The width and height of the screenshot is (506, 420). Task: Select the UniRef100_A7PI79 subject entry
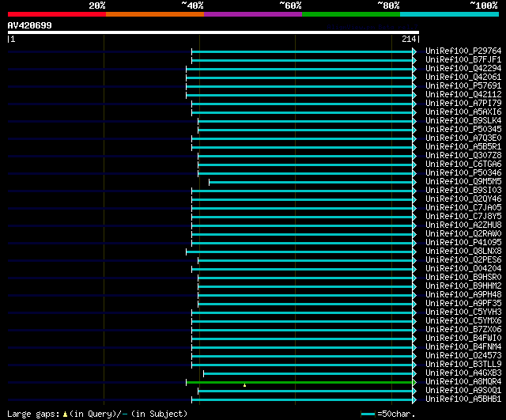pyautogui.click(x=463, y=103)
